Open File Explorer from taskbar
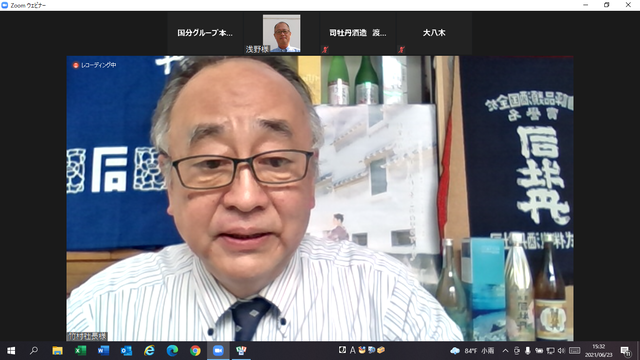Screen dimensions: 640x360 57,351
